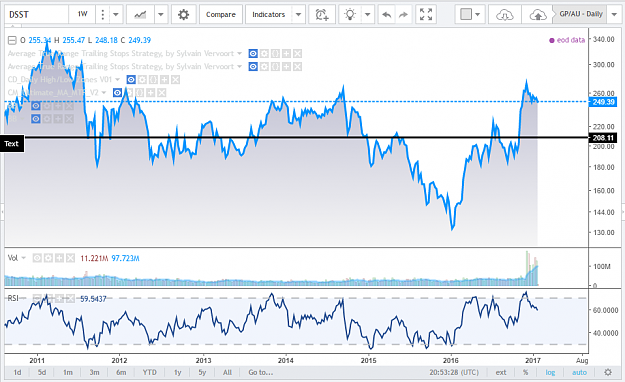
Task: Undo the last chart action
Action: (x=386, y=15)
